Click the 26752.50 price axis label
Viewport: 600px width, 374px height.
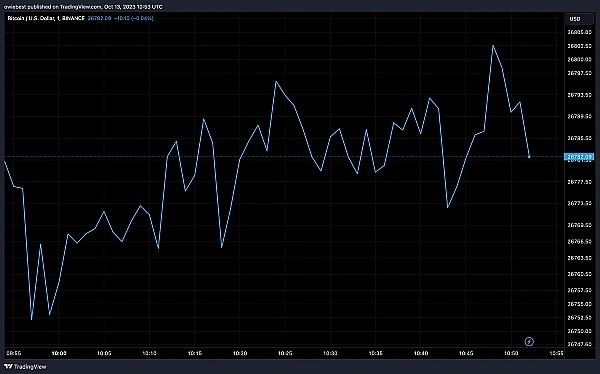pyautogui.click(x=579, y=317)
